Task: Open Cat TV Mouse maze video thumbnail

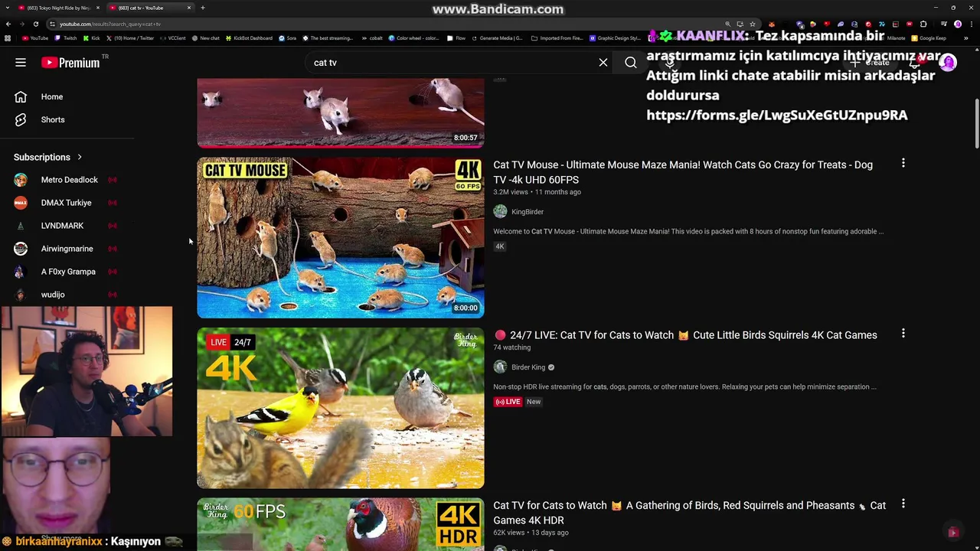Action: pyautogui.click(x=341, y=238)
